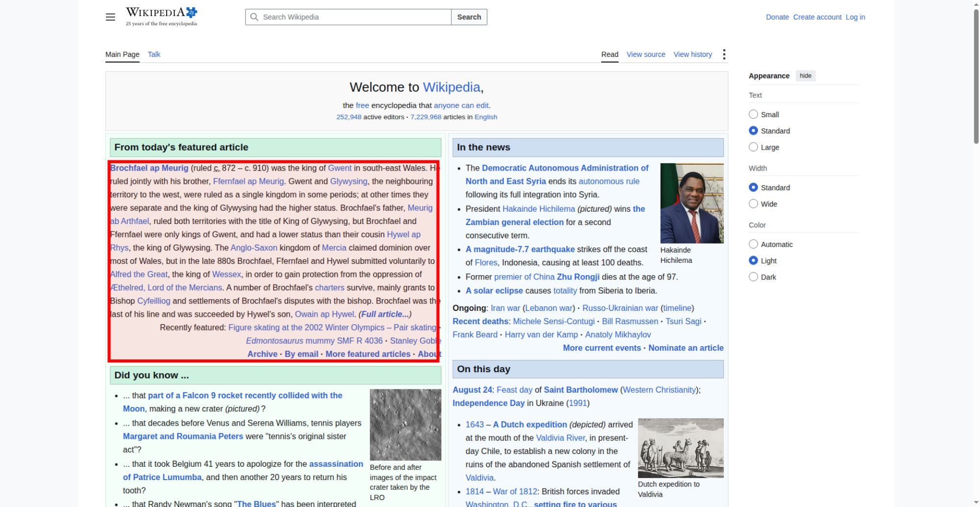The height and width of the screenshot is (507, 980).
Task: Open the War of 1812 link
Action: (515, 491)
